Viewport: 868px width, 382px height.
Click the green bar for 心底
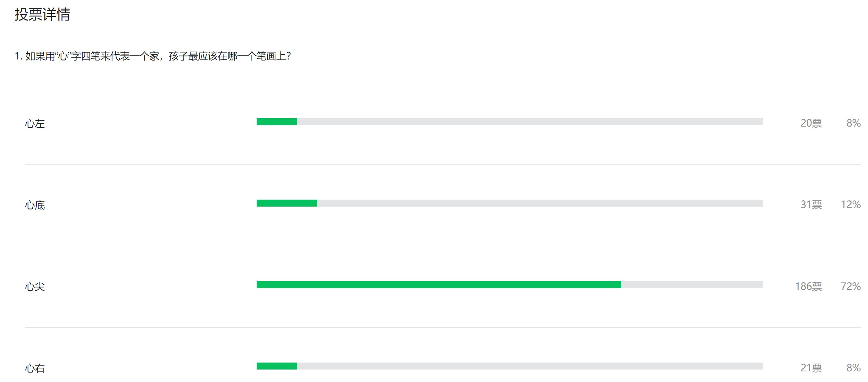287,203
